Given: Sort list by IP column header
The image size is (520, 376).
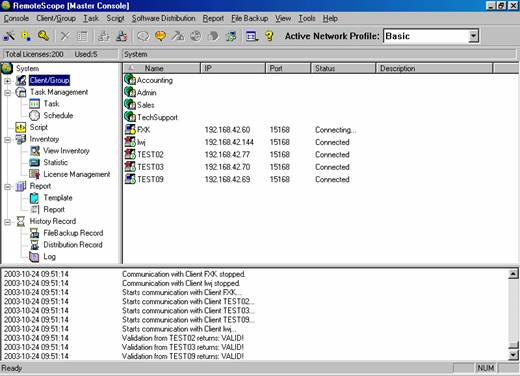Looking at the screenshot, I should pos(233,68).
